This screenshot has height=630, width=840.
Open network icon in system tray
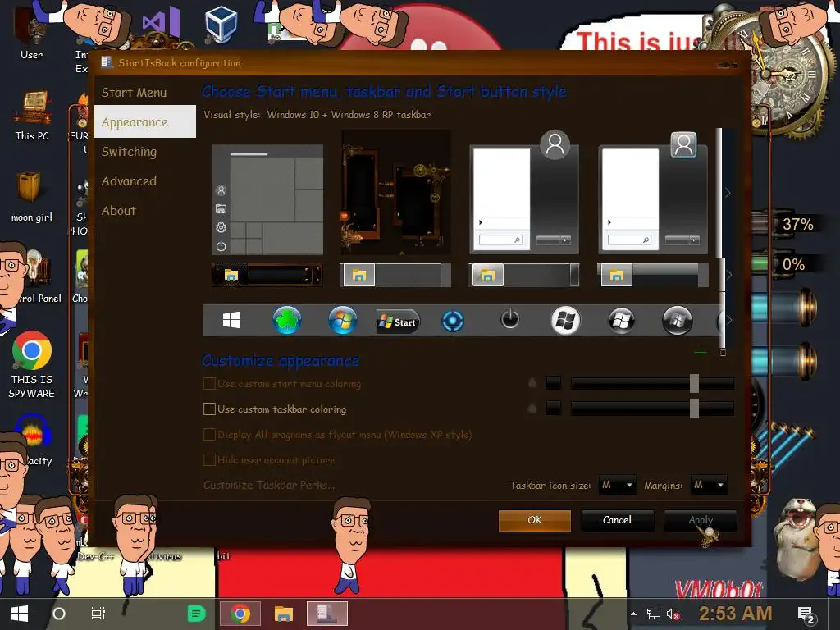click(654, 614)
